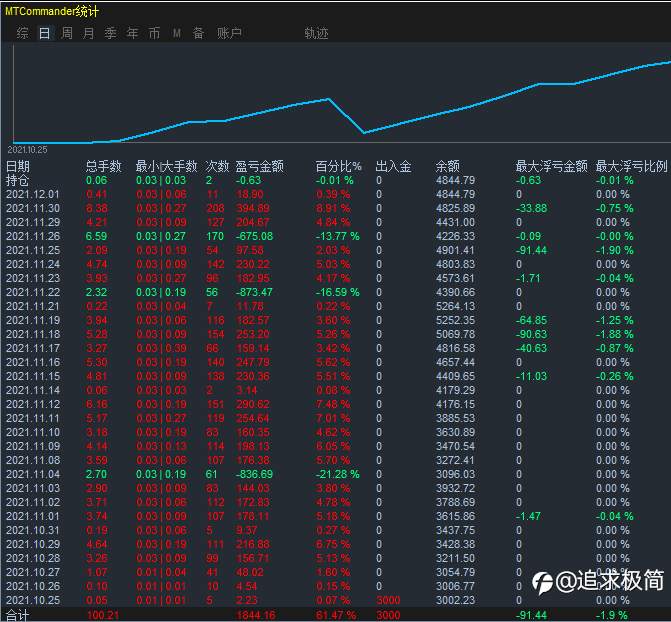Select the 2021.11.18 row date
This screenshot has height=622, width=671.
(33, 334)
